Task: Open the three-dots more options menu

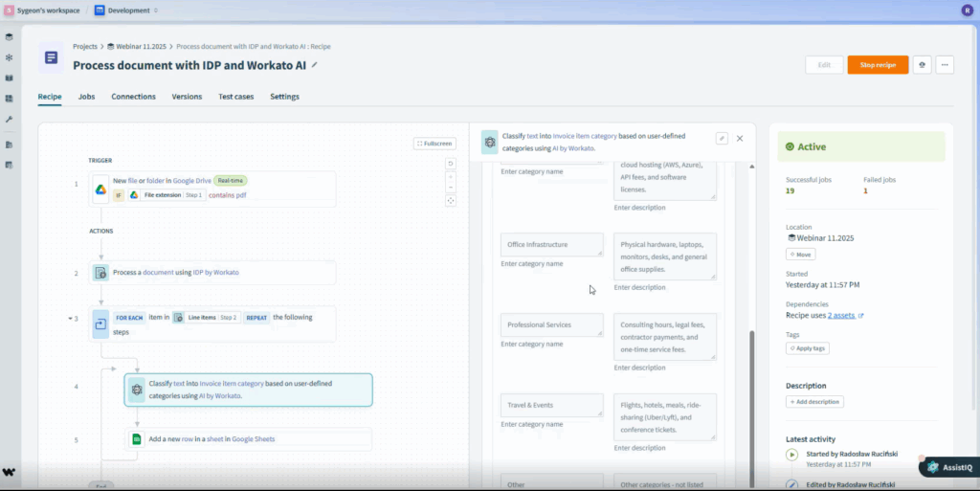Action: point(945,65)
